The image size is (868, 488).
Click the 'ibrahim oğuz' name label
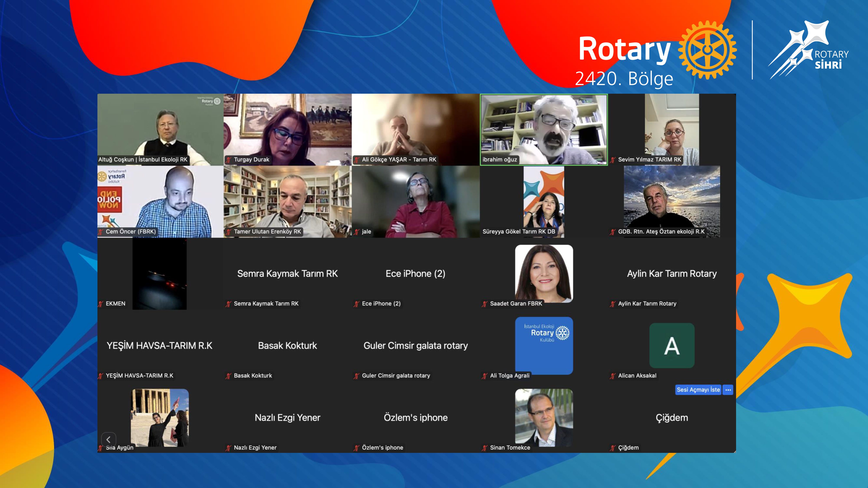[x=500, y=160]
